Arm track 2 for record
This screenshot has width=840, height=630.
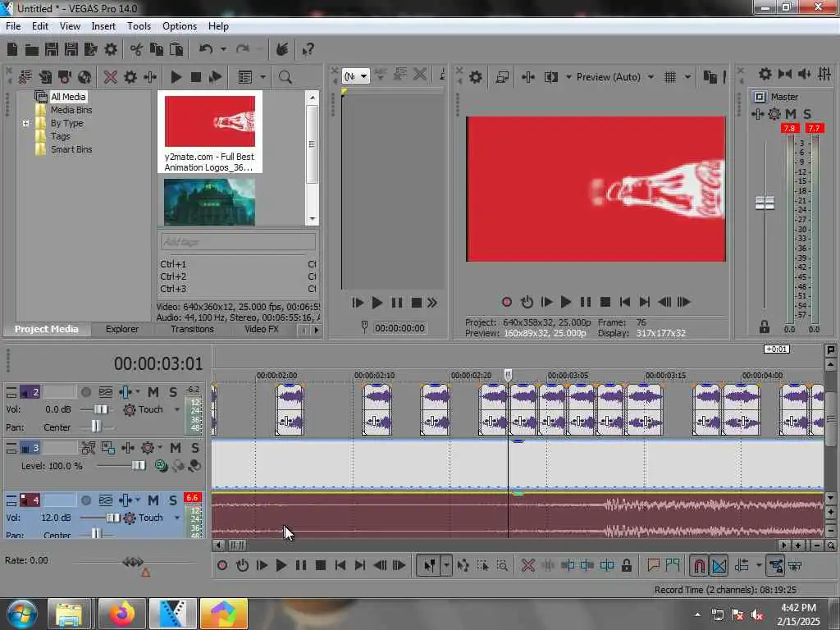pyautogui.click(x=85, y=392)
